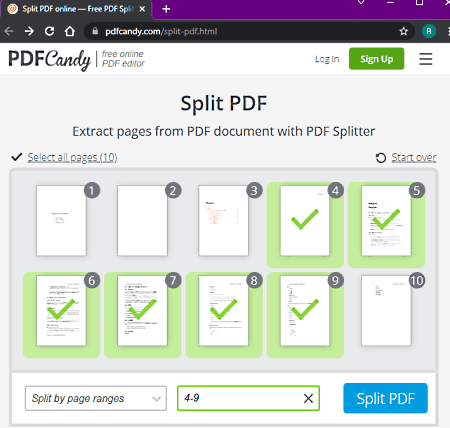
Task: Select page 1 thumbnail
Action: coord(61,221)
